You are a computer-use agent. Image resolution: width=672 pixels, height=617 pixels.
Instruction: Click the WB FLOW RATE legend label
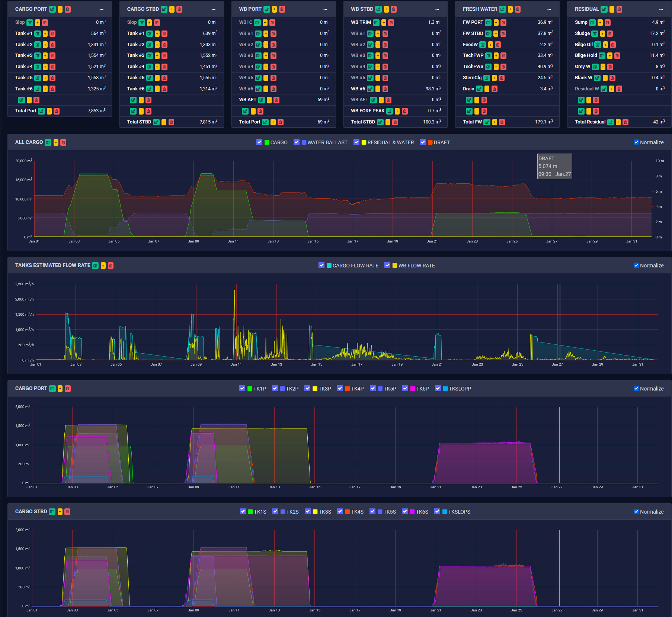[x=417, y=265]
